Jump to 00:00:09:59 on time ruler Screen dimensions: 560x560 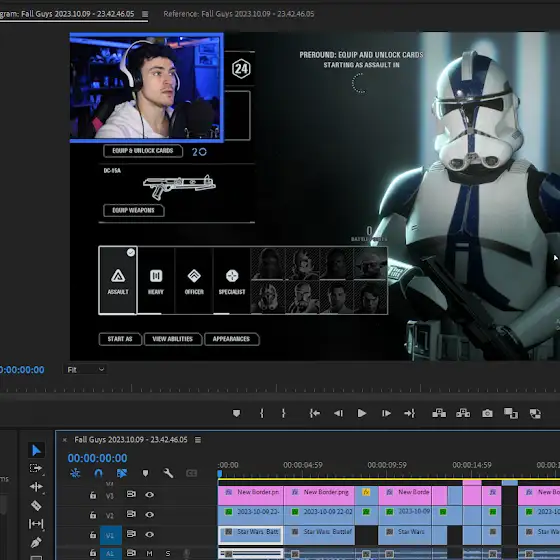tap(387, 465)
